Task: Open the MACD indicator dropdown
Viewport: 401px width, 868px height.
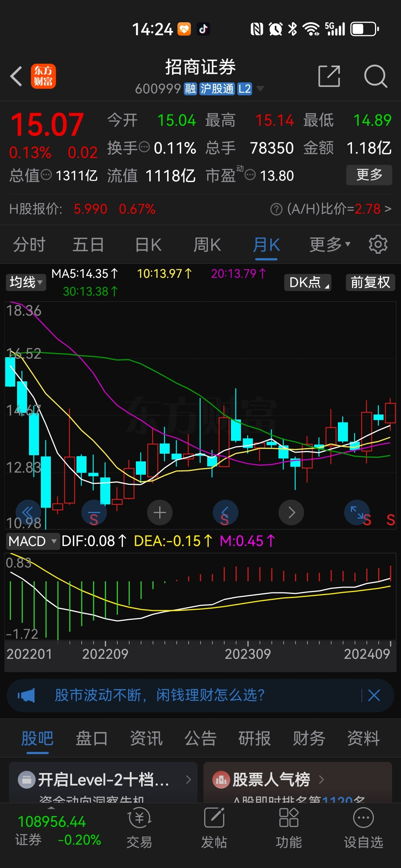Action: pyautogui.click(x=33, y=541)
